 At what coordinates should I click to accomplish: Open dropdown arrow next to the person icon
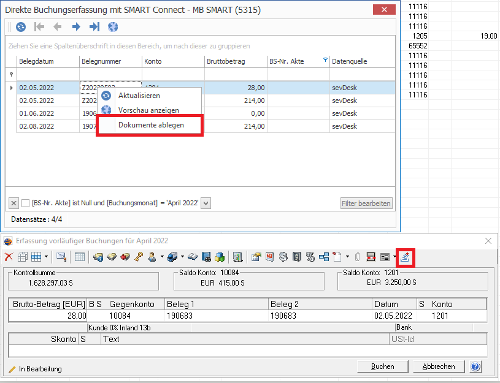click(x=162, y=257)
